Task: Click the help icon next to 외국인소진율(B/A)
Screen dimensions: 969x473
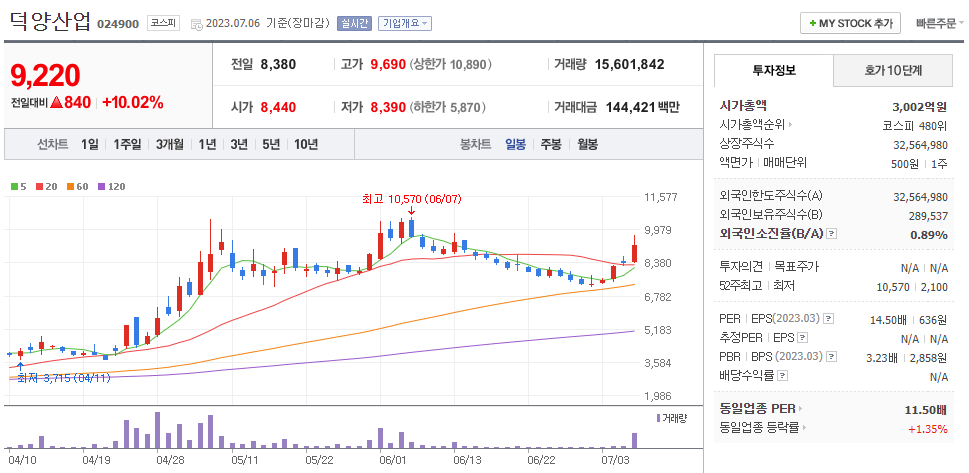Action: [x=832, y=234]
